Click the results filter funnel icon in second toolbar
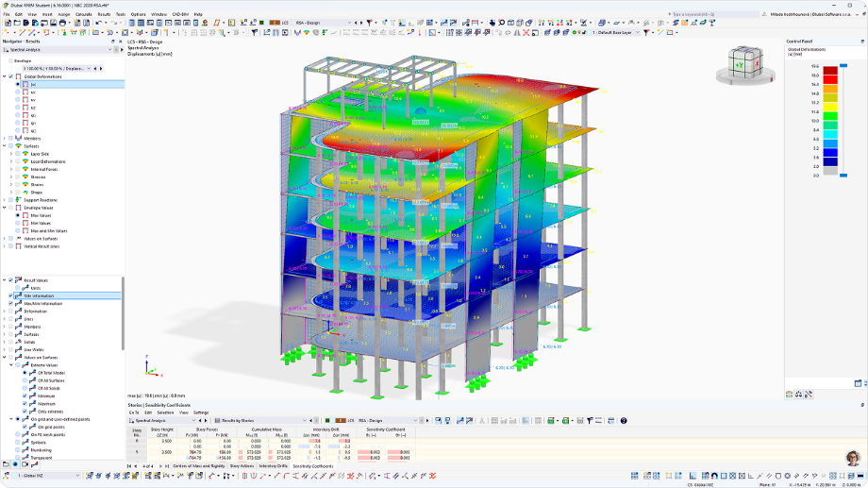This screenshot has height=488, width=868. (254, 33)
